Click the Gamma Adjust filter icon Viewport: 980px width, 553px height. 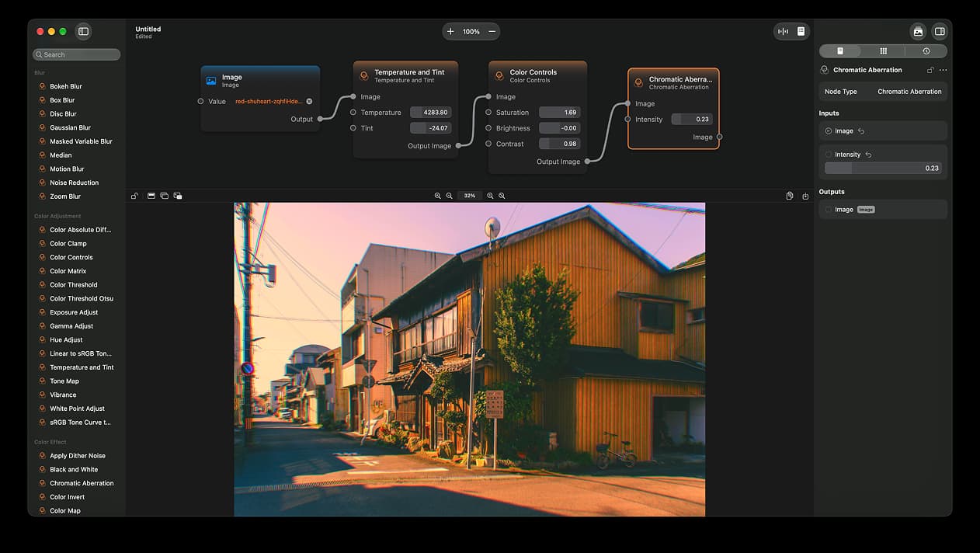tap(43, 326)
